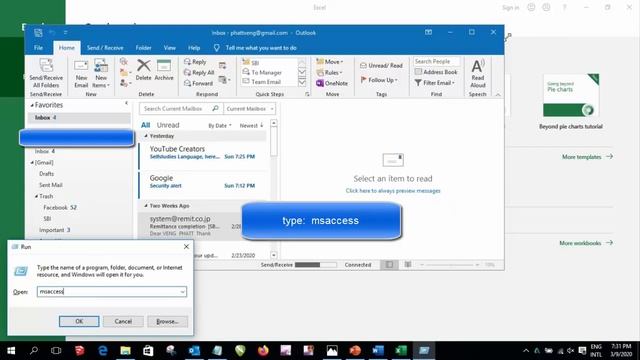
Task: Click Cancel in Run dialog
Action: click(123, 321)
